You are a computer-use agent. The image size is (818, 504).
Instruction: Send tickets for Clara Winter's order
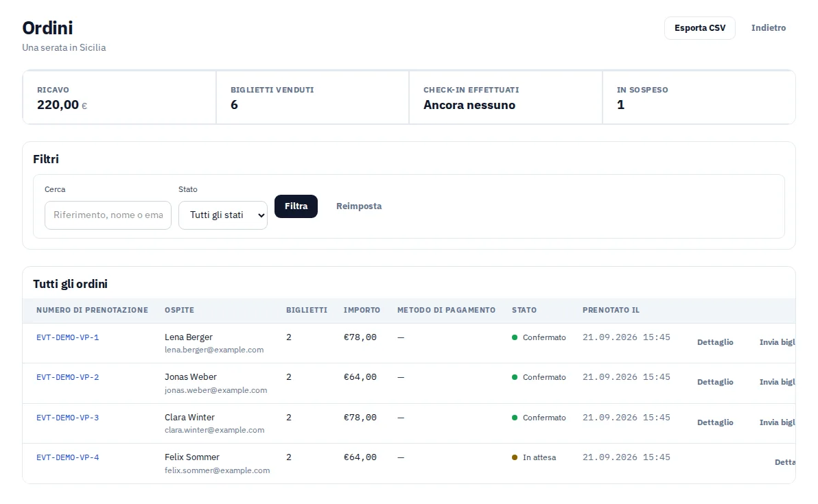(x=777, y=422)
